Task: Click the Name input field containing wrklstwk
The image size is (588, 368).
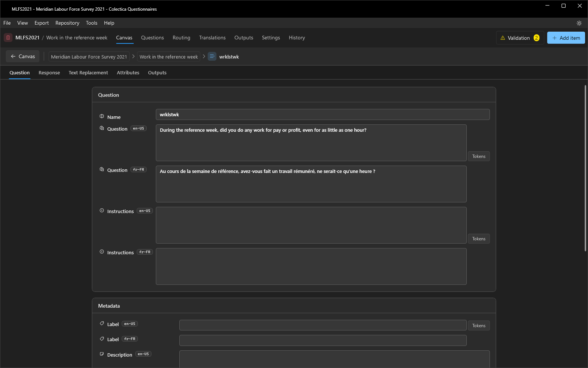Action: click(x=323, y=114)
